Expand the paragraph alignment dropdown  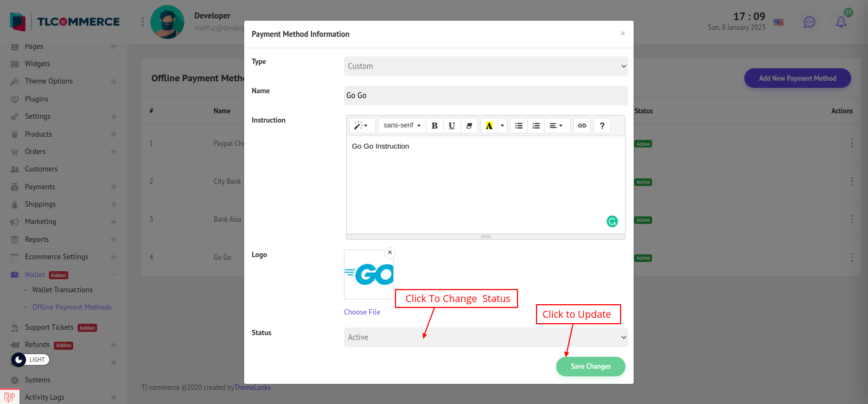coord(556,126)
